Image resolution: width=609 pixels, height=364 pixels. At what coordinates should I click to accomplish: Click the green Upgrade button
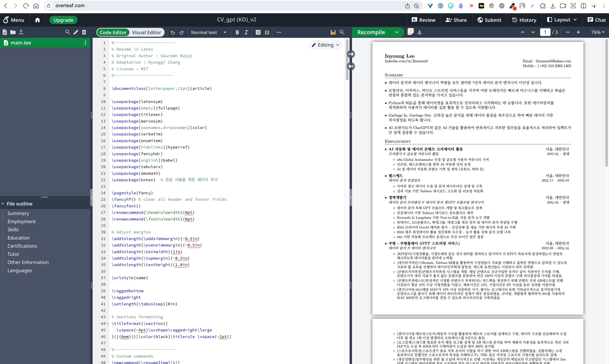(x=63, y=20)
